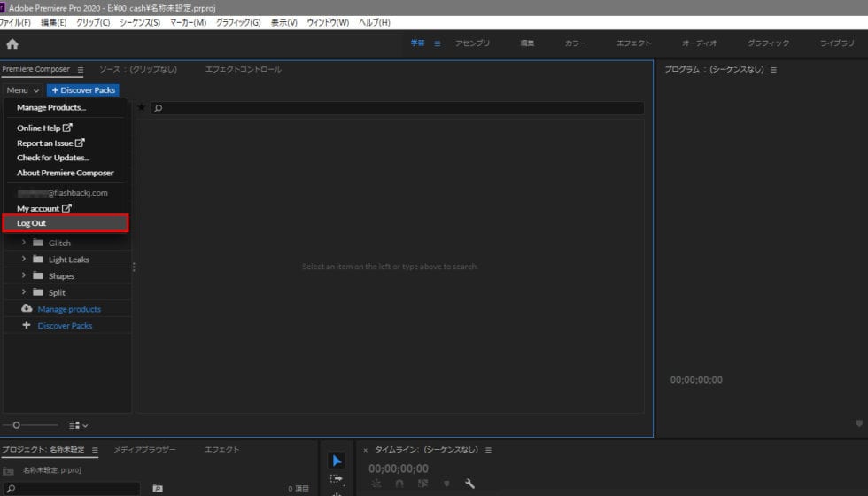Click the Project panel search field
Screen dimensions: 868x496
71,489
